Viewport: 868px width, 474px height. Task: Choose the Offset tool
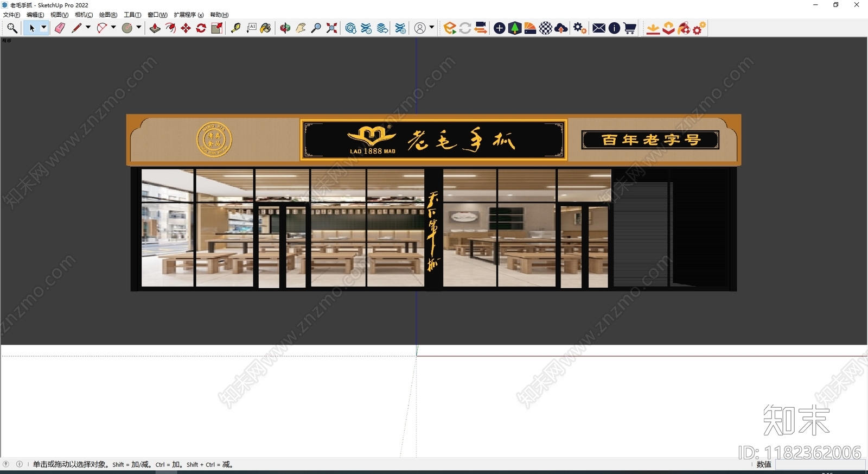point(170,28)
